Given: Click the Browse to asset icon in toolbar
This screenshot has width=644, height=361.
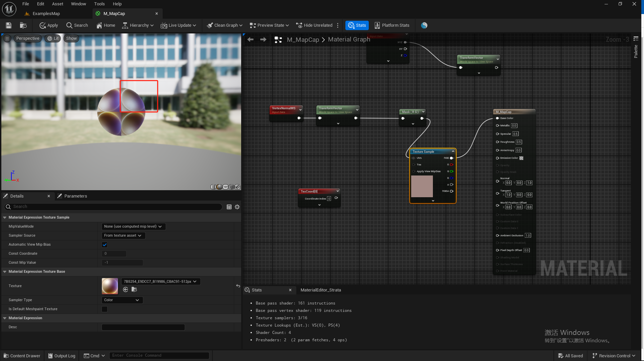Looking at the screenshot, I should point(23,25).
